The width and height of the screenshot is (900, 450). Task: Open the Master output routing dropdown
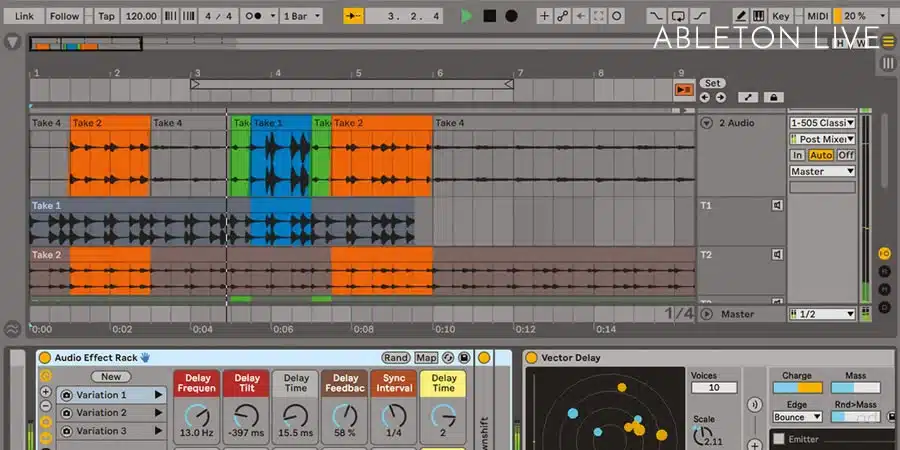click(822, 171)
